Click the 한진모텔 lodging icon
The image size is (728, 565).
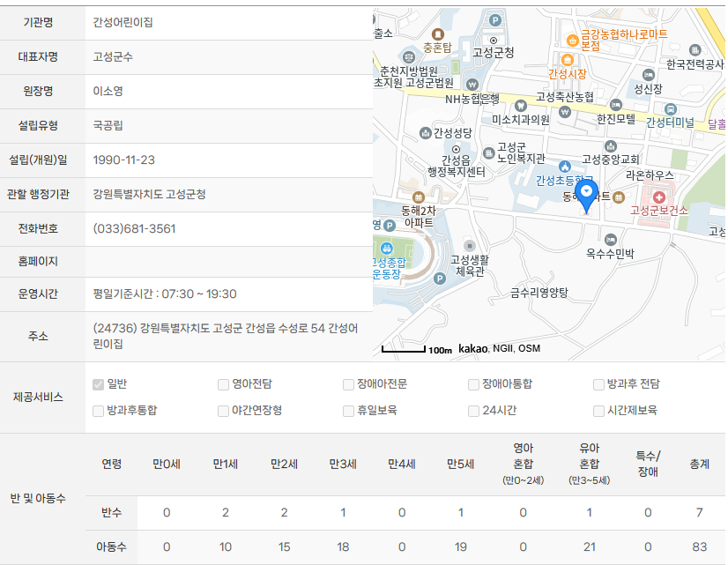[616, 105]
